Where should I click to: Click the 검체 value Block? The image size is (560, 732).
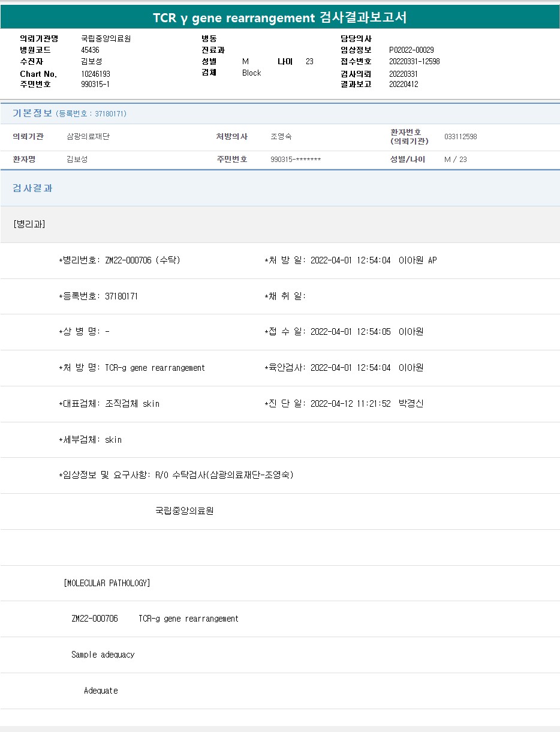tap(251, 73)
